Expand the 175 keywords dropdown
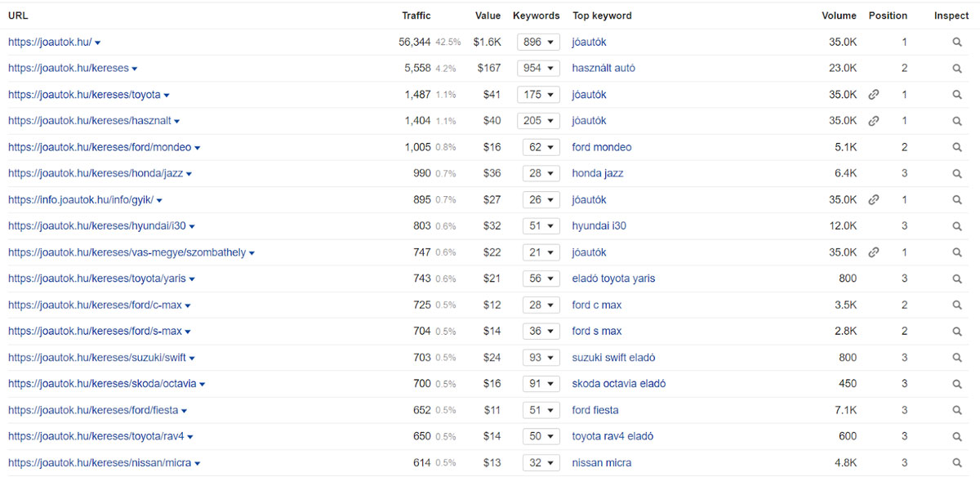980x477 pixels. (x=538, y=95)
